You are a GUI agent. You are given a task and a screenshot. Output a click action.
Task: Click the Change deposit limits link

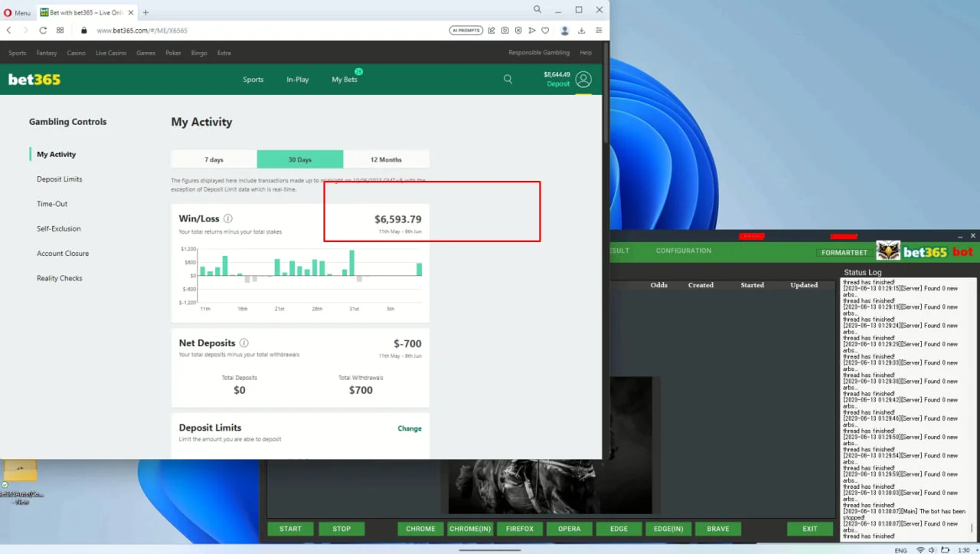[410, 428]
